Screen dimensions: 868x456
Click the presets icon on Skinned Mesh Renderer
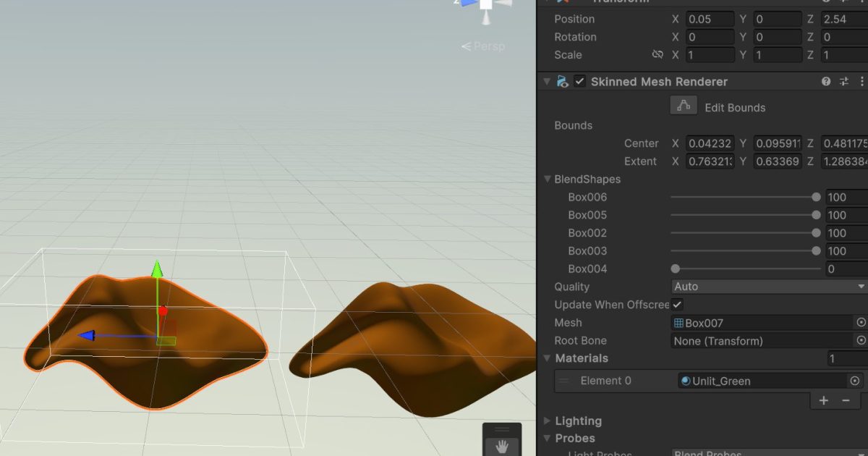(844, 81)
